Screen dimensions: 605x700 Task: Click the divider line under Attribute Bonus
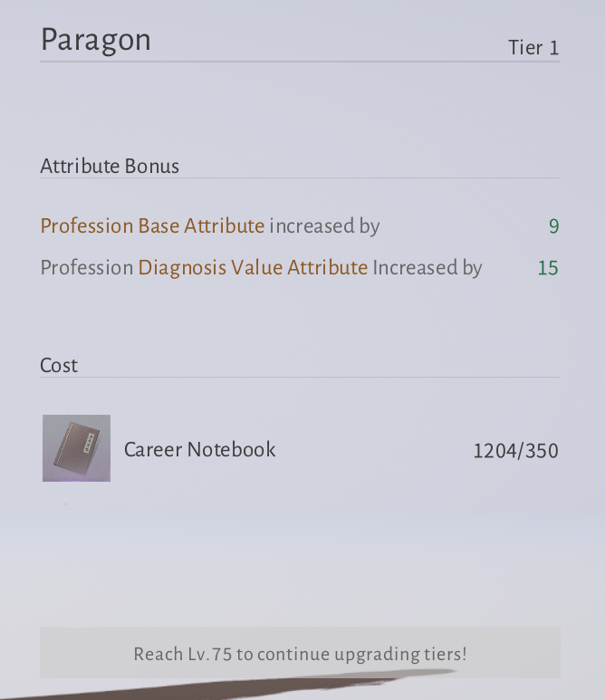[299, 177]
